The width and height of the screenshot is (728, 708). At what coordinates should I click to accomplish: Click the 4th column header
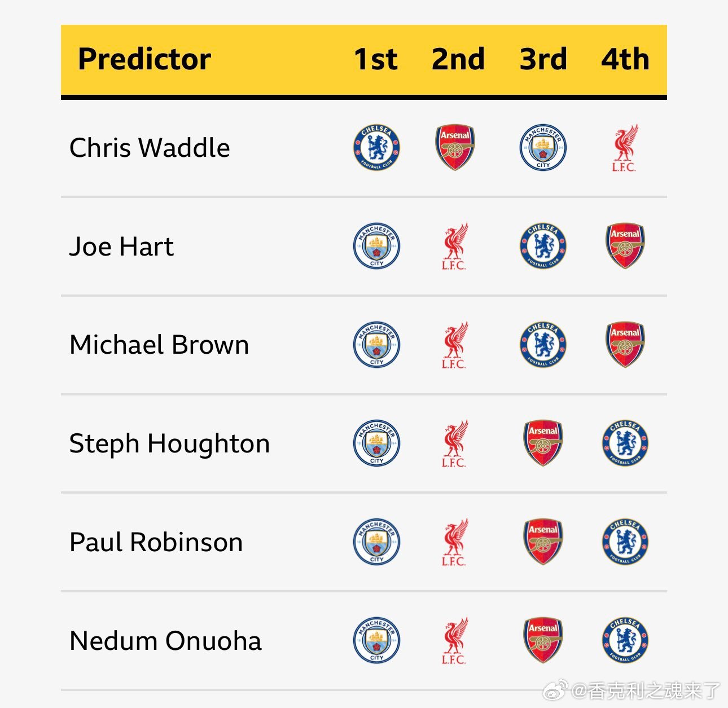tap(625, 59)
